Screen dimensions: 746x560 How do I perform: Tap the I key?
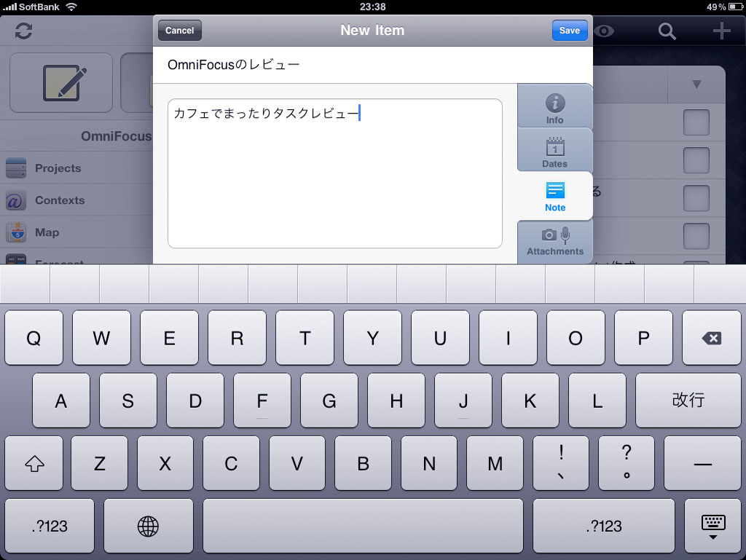tap(508, 338)
